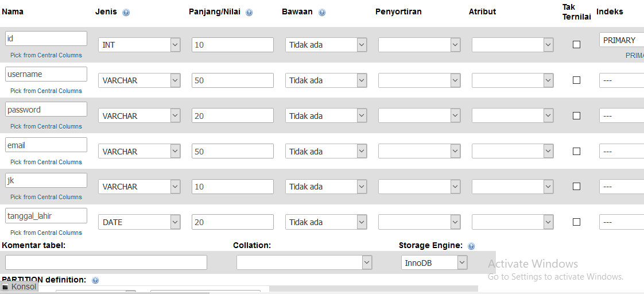Open the PRIMARY index dropdown for id
644x294 pixels.
coord(622,40)
